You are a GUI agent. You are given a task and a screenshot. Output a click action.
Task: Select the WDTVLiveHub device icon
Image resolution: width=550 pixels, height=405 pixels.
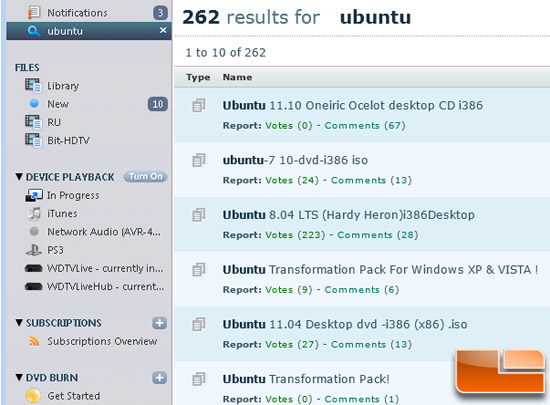pos(34,286)
